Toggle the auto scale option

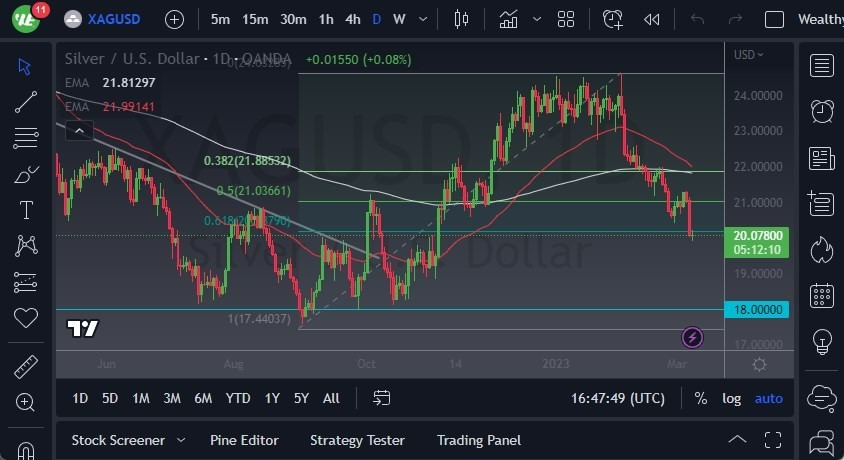click(x=769, y=398)
